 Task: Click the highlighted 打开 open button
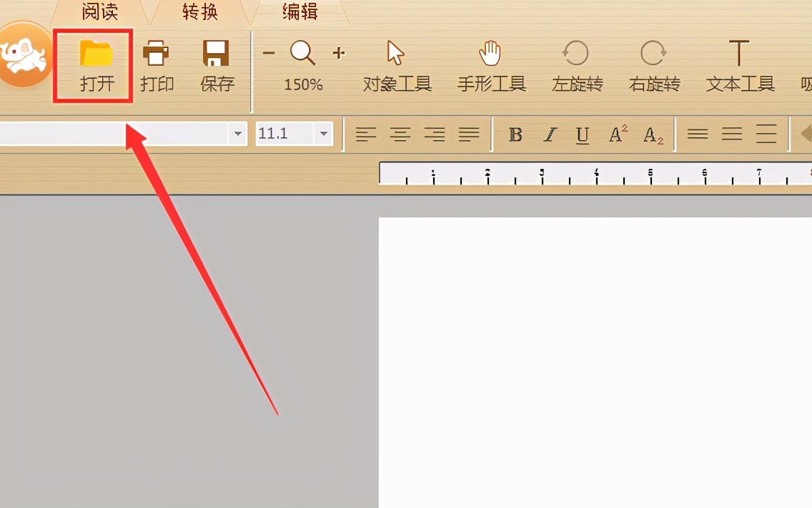pos(92,64)
